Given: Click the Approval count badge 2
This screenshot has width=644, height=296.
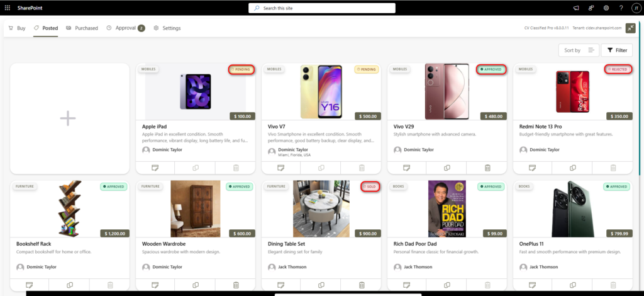Looking at the screenshot, I should pos(142,28).
